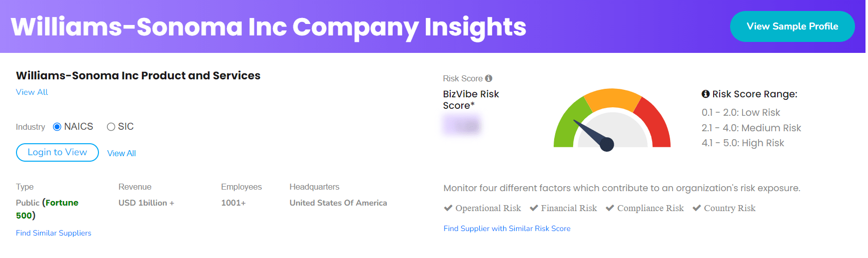Image resolution: width=868 pixels, height=258 pixels.
Task: Open Find Supplier with Similar Risk Score
Action: [507, 229]
